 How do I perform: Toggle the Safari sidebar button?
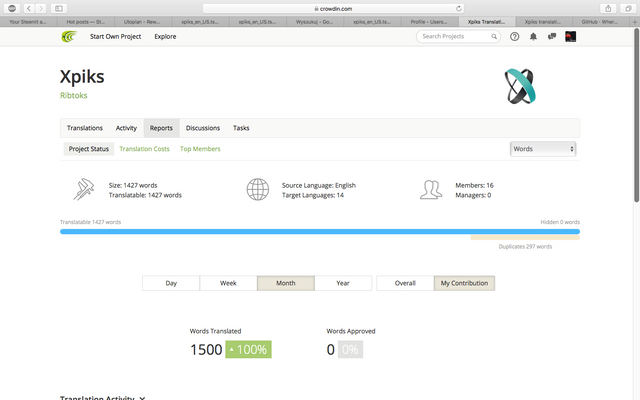(x=59, y=8)
